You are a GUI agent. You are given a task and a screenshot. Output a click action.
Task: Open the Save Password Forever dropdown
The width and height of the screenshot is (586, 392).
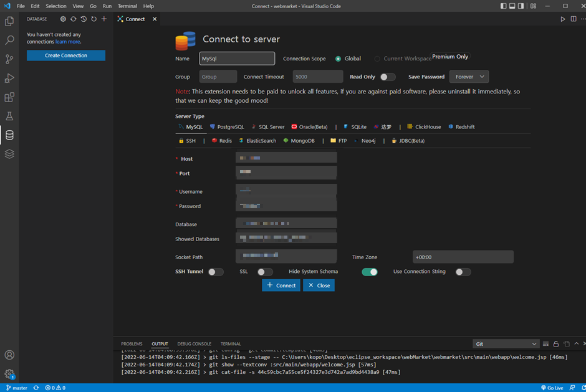tap(469, 77)
